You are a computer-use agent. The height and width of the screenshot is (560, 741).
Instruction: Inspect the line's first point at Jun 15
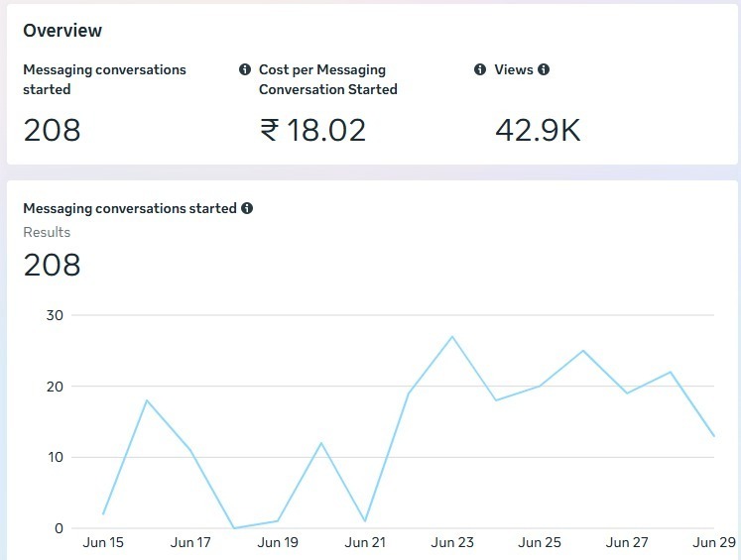click(x=103, y=513)
